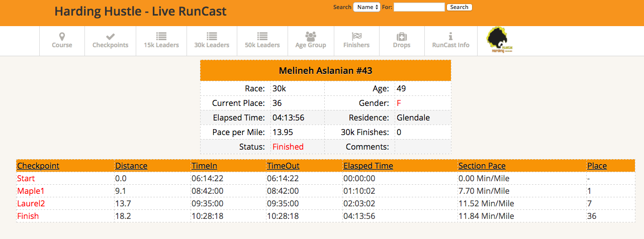Sort by the Distance column header
Image resolution: width=644 pixels, height=239 pixels.
[x=131, y=166]
